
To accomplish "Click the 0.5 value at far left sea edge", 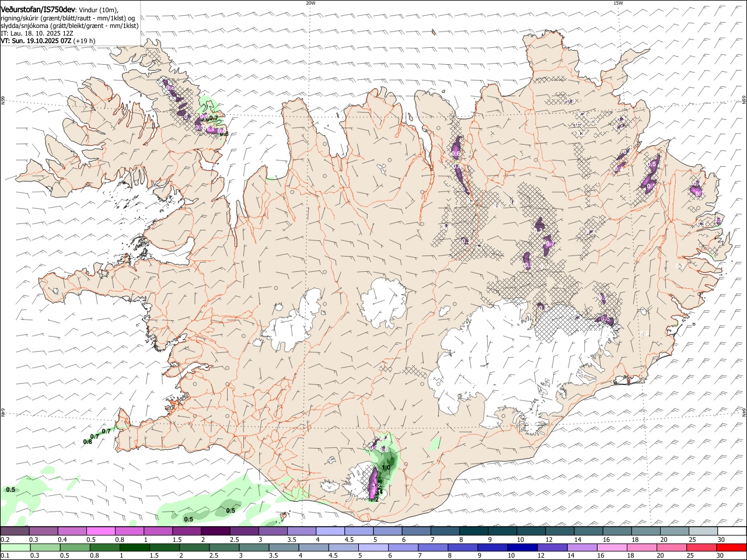I will [11, 489].
